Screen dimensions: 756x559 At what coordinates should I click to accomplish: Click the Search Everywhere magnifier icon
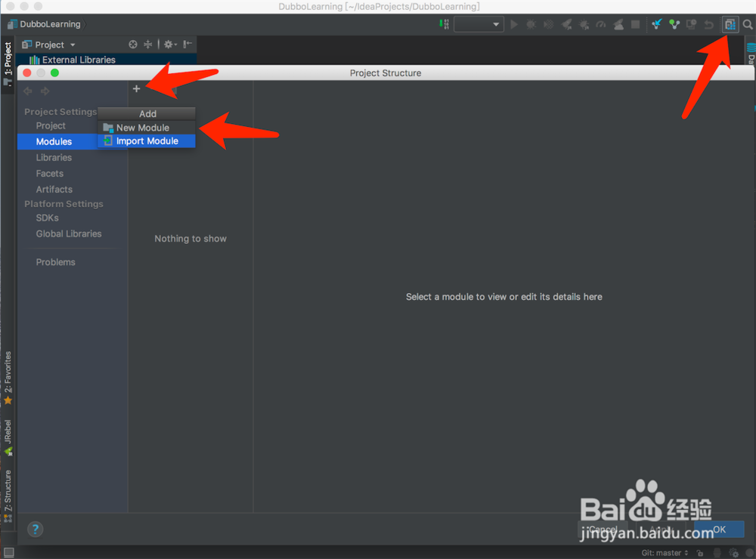click(748, 24)
